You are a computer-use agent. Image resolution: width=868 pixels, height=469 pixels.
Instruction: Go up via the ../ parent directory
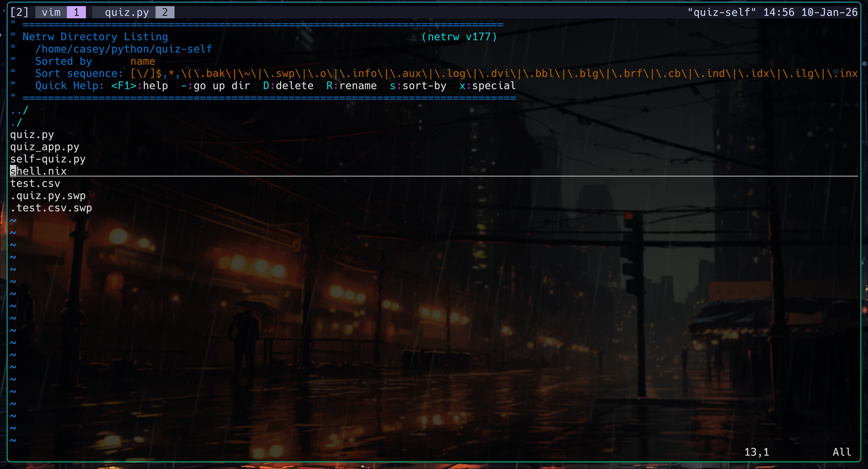point(19,110)
